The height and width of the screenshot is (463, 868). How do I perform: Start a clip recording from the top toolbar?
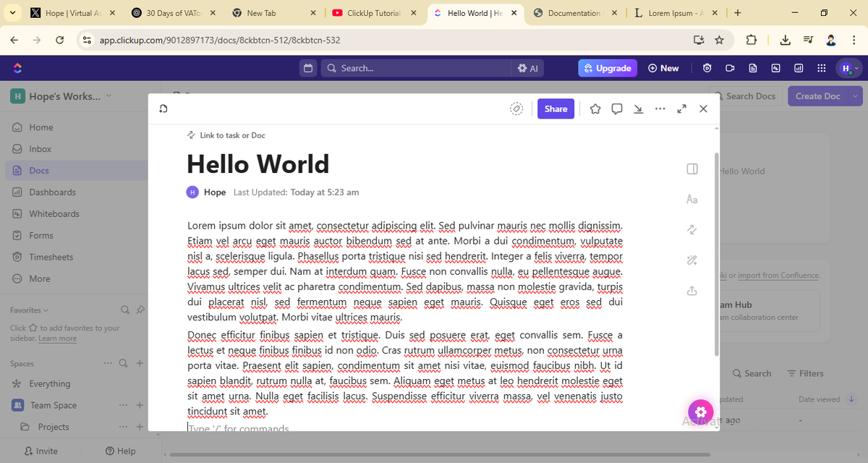pos(731,68)
